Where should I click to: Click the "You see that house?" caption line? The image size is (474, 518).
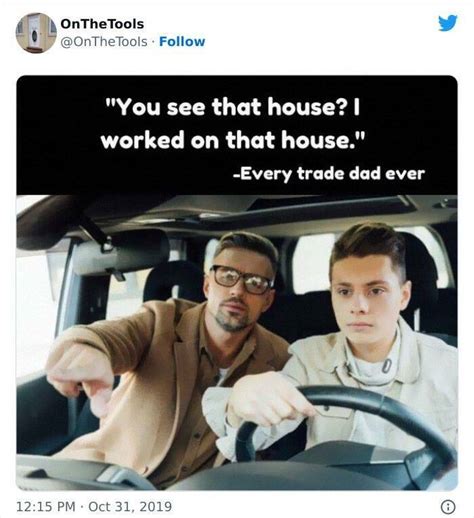coord(232,107)
